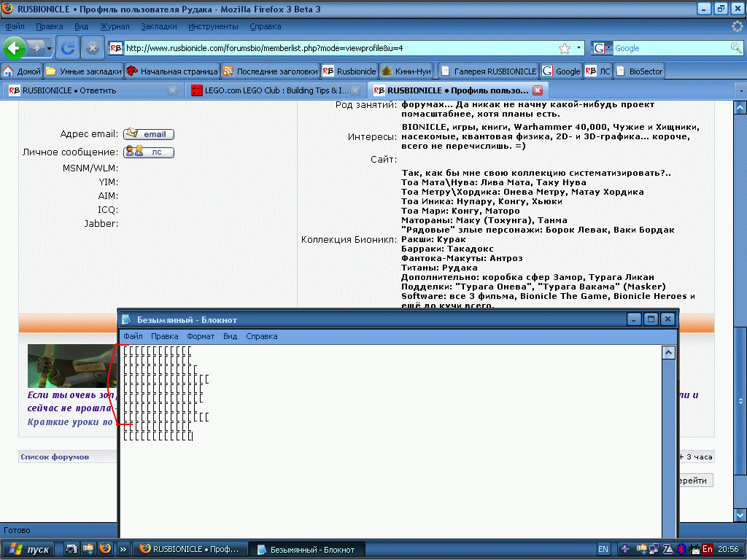
Task: Open the Rusbionicle bookmark
Action: [349, 71]
